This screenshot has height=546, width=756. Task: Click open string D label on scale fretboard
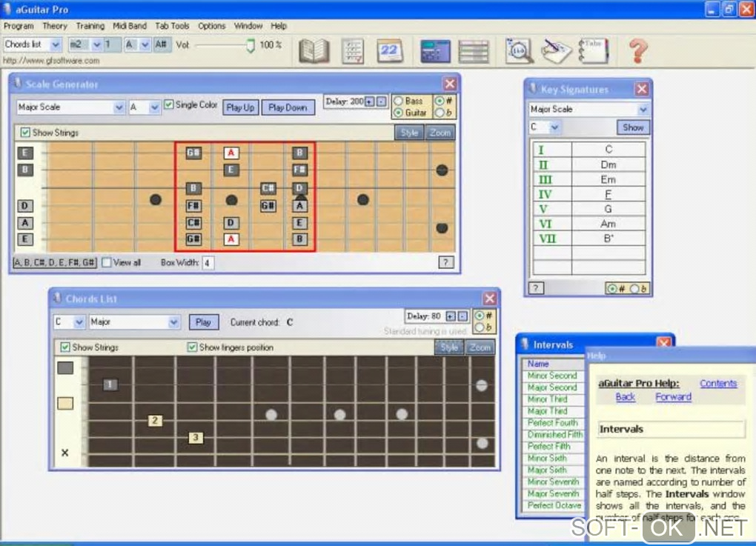pos(24,206)
